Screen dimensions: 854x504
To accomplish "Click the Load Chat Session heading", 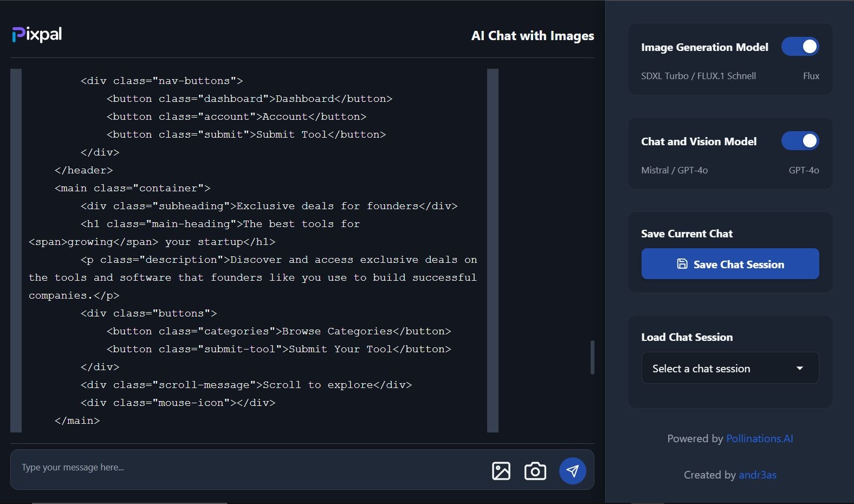I will [x=687, y=337].
